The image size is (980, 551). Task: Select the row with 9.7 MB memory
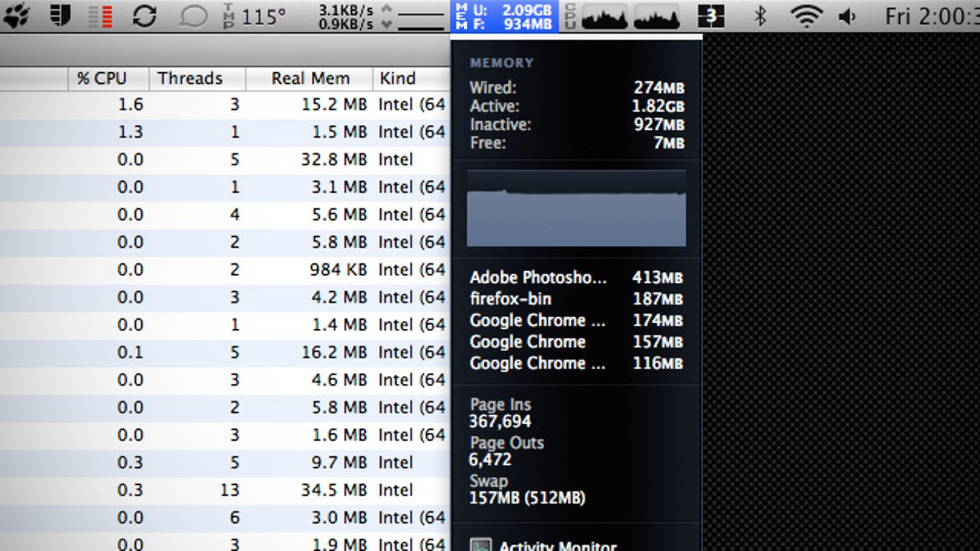[x=225, y=463]
